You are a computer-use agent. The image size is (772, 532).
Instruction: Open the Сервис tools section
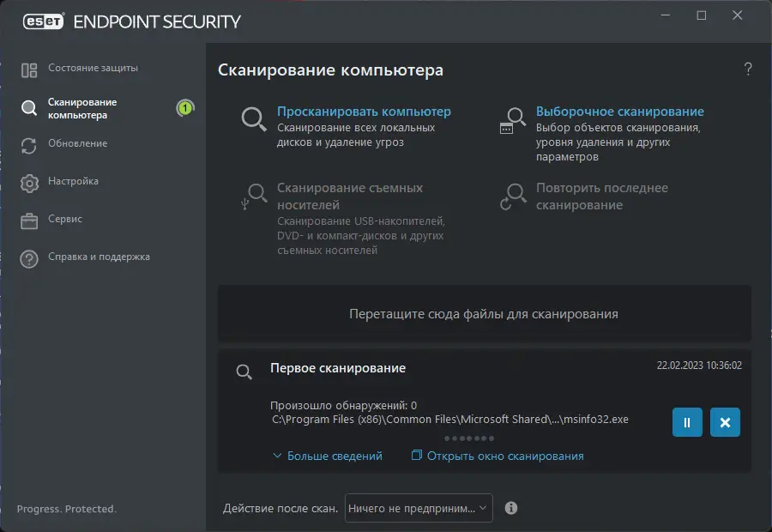(65, 219)
